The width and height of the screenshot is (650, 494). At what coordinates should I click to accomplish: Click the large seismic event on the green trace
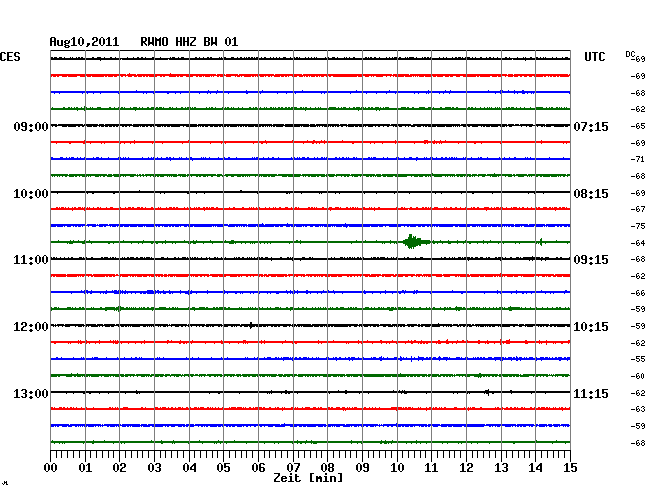[x=416, y=242]
